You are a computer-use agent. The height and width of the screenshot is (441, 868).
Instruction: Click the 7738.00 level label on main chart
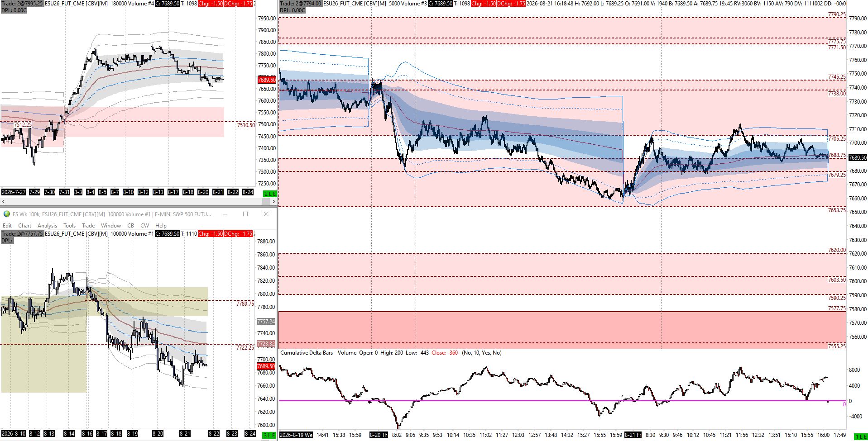tap(837, 94)
